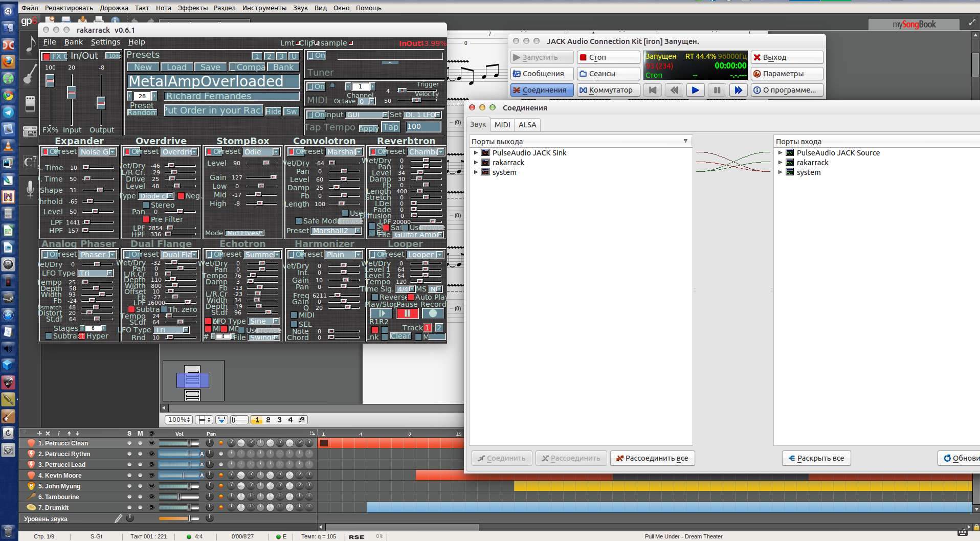Adjust the rakarrack Output fader

click(101, 102)
